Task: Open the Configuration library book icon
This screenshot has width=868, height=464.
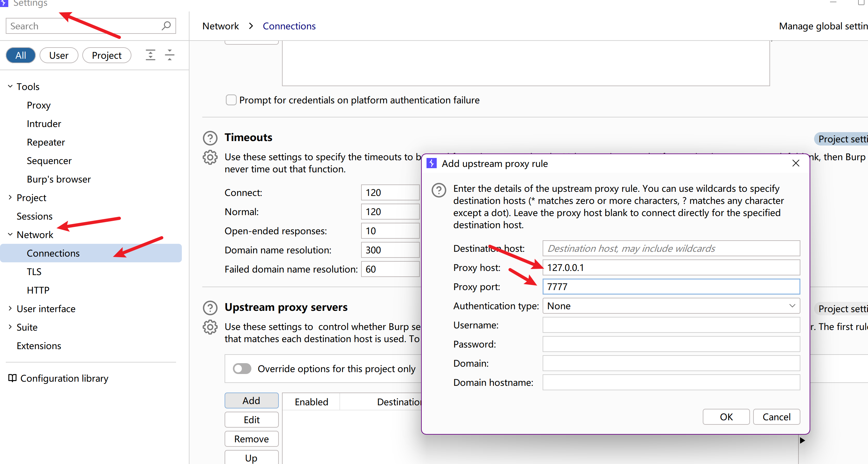Action: (x=12, y=378)
